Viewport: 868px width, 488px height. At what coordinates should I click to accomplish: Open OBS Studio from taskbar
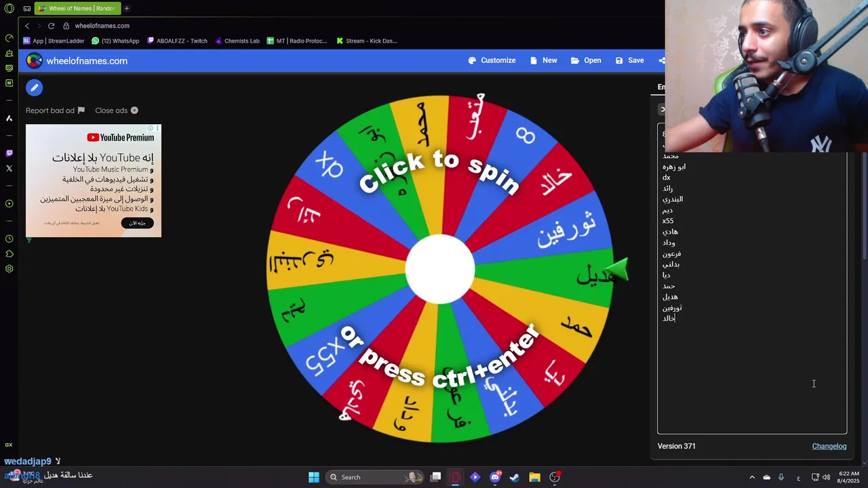[x=555, y=477]
